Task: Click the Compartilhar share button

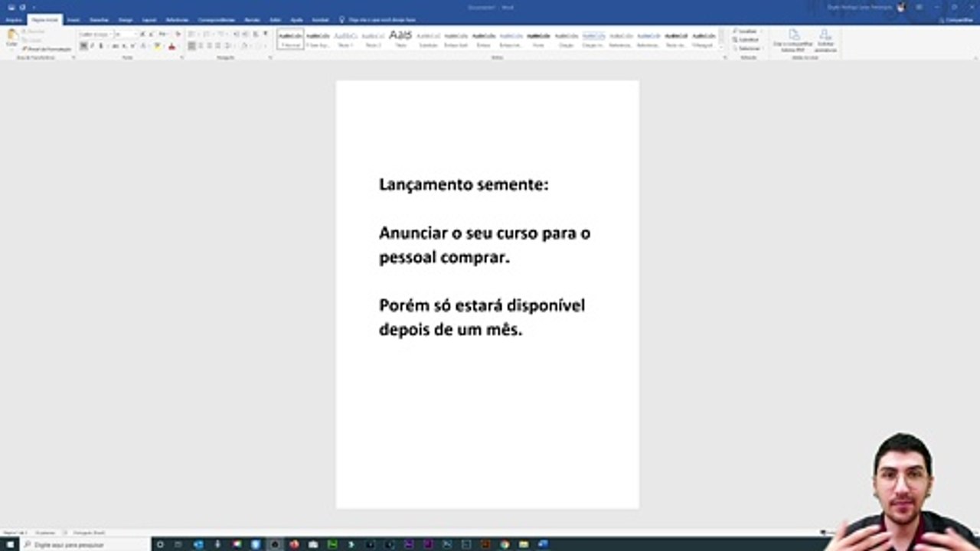Action: click(958, 20)
